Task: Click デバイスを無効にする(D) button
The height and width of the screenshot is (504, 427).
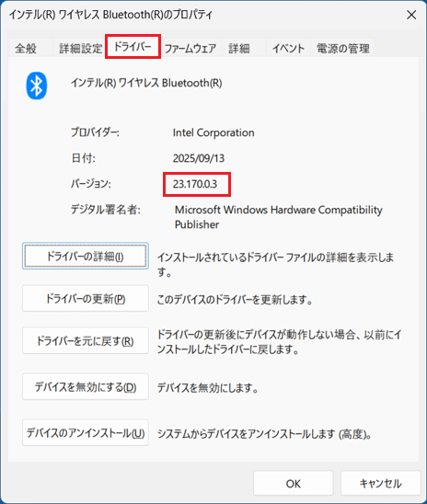Action: click(x=86, y=386)
